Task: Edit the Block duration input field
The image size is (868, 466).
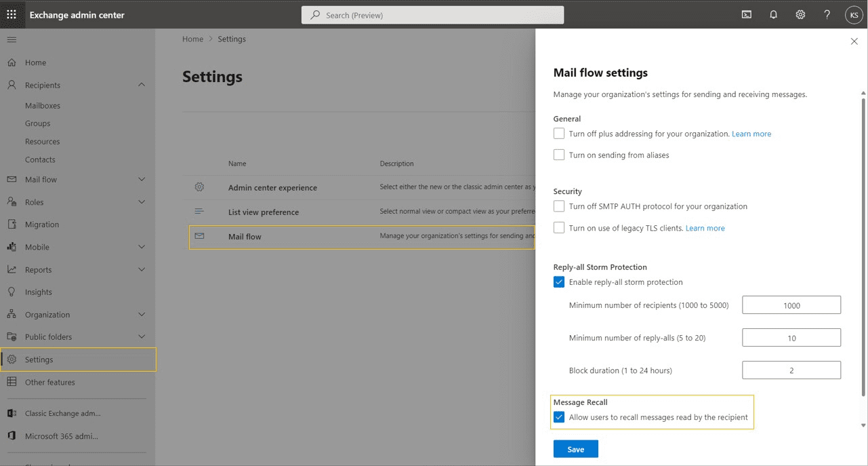Action: pos(791,370)
